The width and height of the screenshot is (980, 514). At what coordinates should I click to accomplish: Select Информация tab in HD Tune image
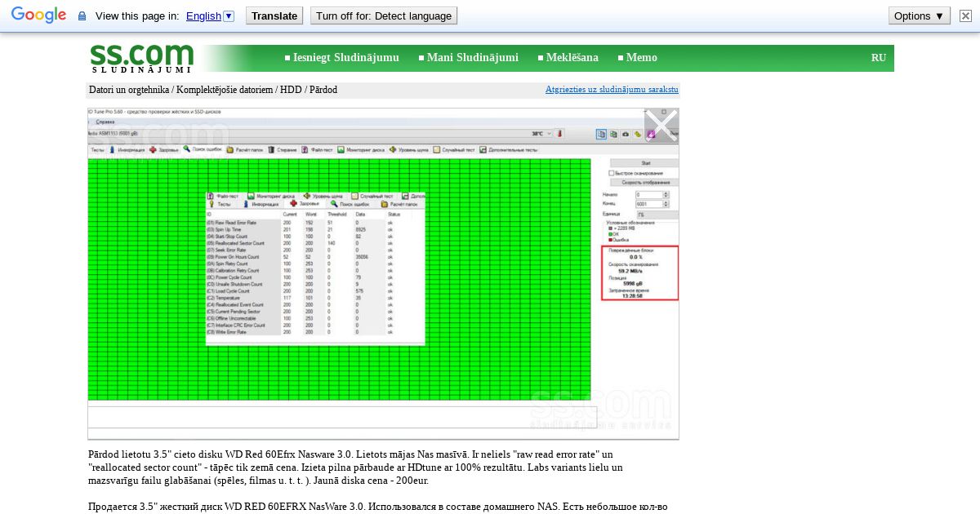coord(127,150)
